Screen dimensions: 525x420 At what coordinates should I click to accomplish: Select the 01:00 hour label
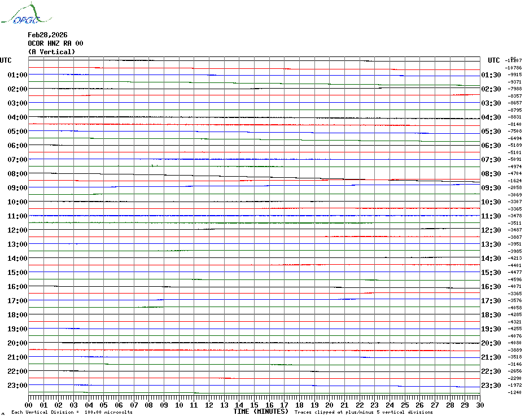[x=17, y=75]
